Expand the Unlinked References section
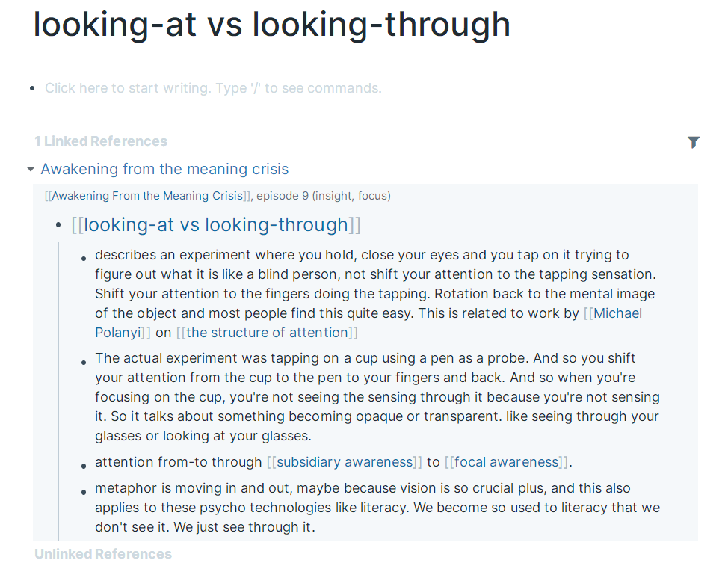 point(103,554)
